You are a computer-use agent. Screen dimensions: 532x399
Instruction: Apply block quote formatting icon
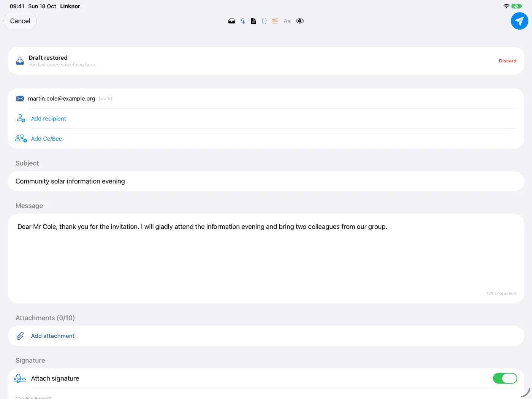(275, 21)
